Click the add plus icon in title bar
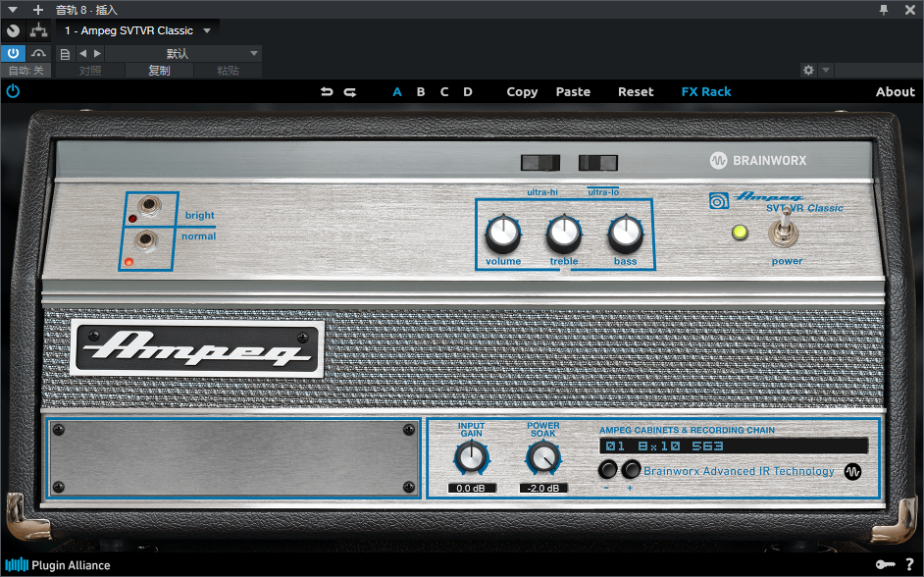924x577 pixels. tap(38, 10)
